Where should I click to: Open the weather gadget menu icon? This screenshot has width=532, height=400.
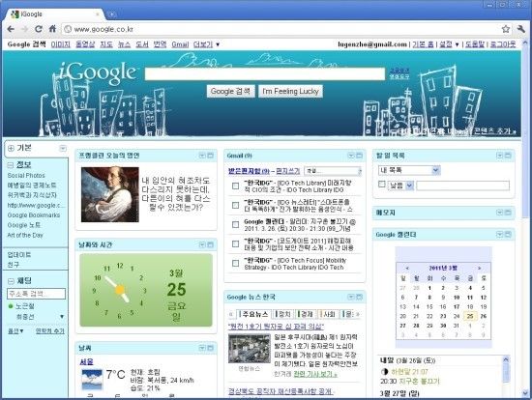click(x=202, y=348)
